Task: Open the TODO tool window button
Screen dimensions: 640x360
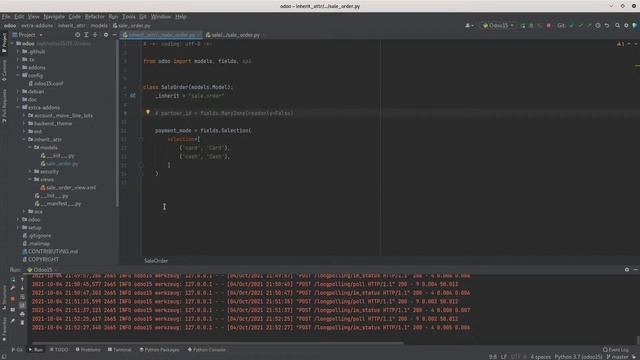Action: tap(59, 350)
